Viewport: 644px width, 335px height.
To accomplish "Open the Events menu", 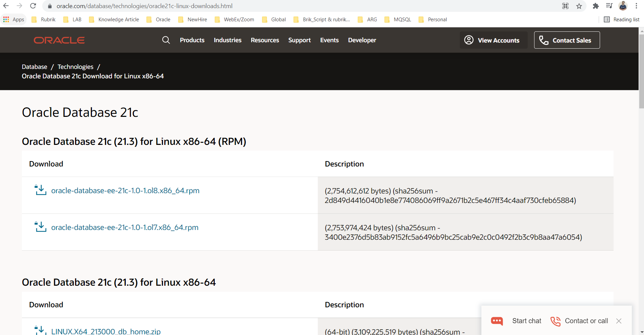I will 329,40.
